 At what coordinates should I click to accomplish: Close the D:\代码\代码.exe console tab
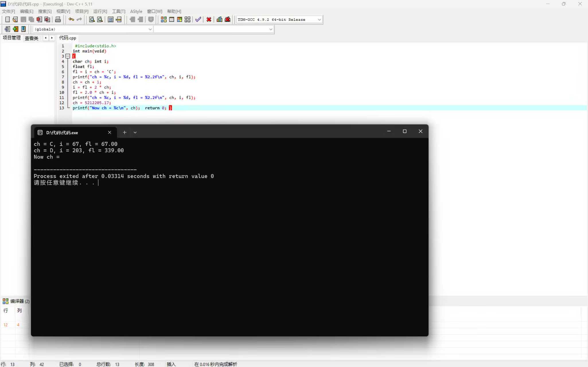(110, 132)
